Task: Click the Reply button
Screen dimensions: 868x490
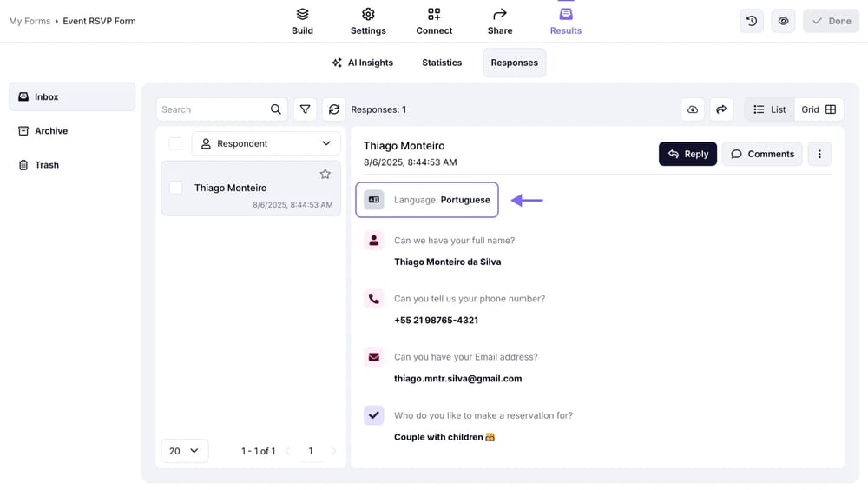Action: click(x=687, y=154)
